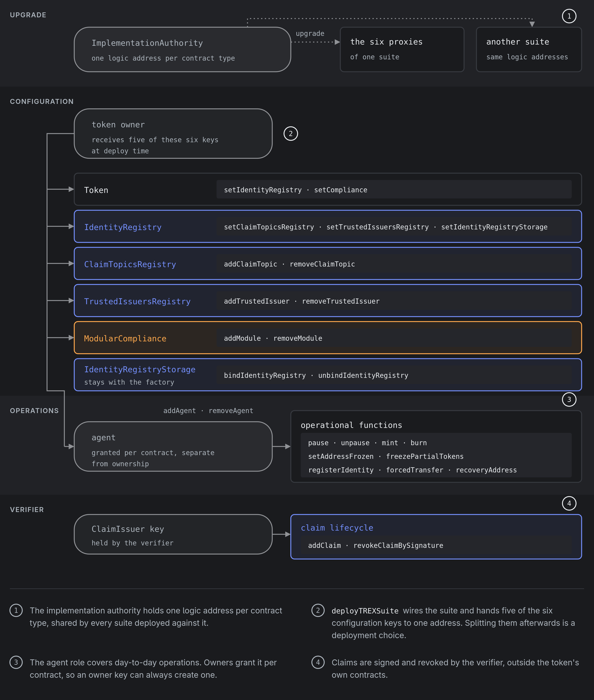Click the setTrustedIssuersRegistry function

377,227
